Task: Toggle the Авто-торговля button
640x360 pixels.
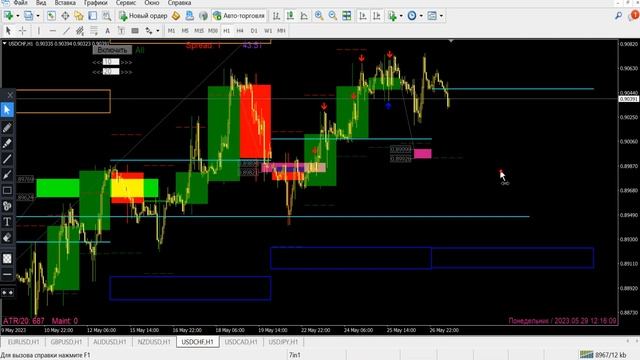Action: click(x=239, y=16)
